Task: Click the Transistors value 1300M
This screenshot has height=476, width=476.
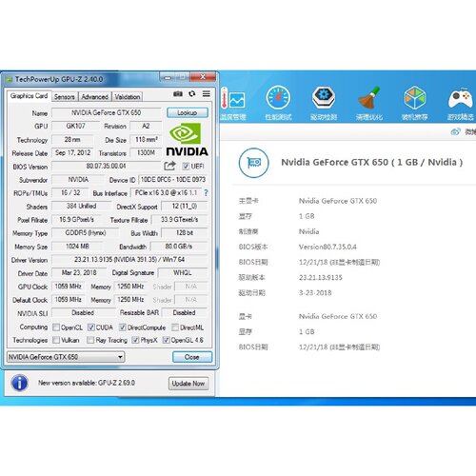Action: pyautogui.click(x=147, y=153)
